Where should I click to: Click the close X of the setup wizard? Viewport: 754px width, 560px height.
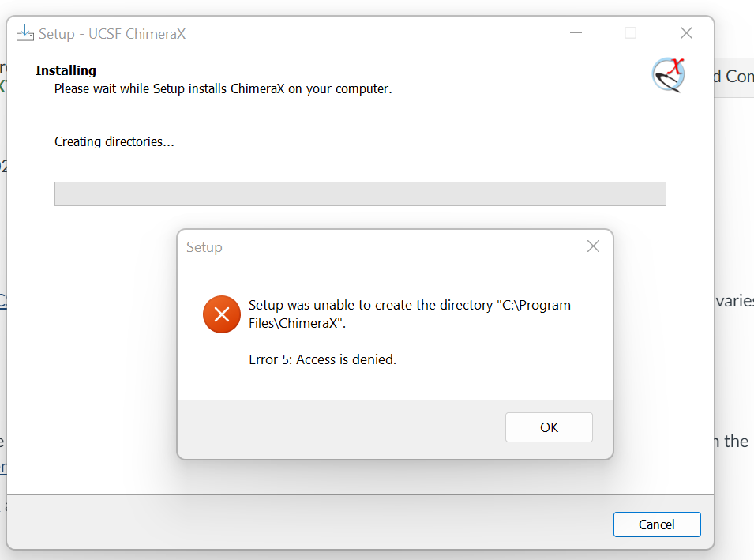685,32
